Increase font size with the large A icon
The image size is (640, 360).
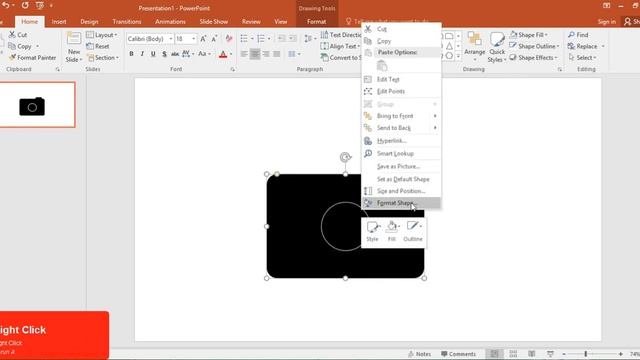203,39
